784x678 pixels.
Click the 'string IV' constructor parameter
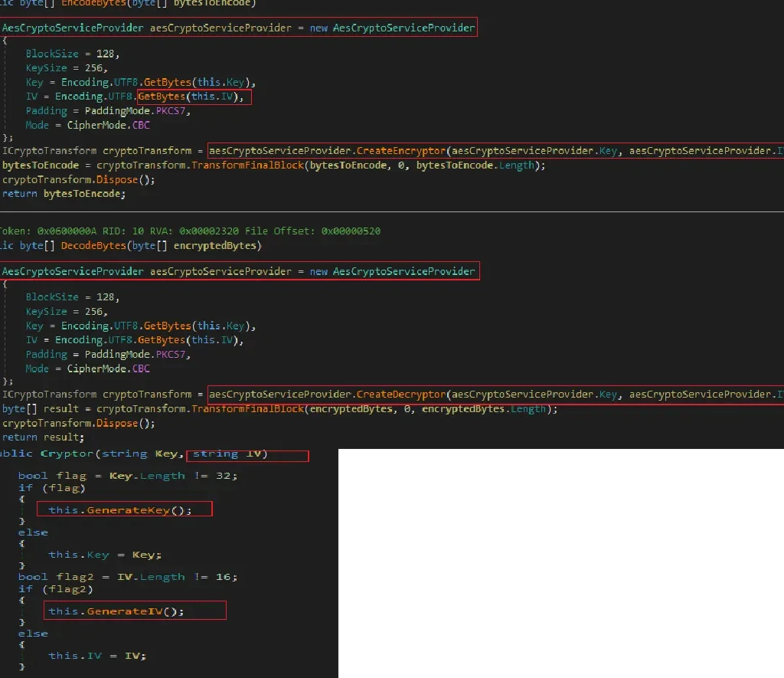pos(227,454)
